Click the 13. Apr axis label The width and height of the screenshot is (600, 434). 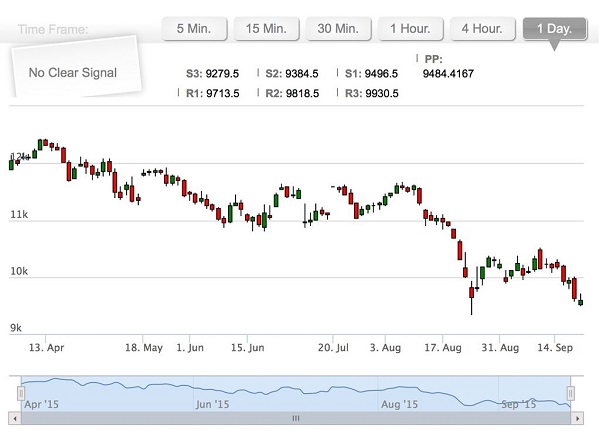[47, 348]
